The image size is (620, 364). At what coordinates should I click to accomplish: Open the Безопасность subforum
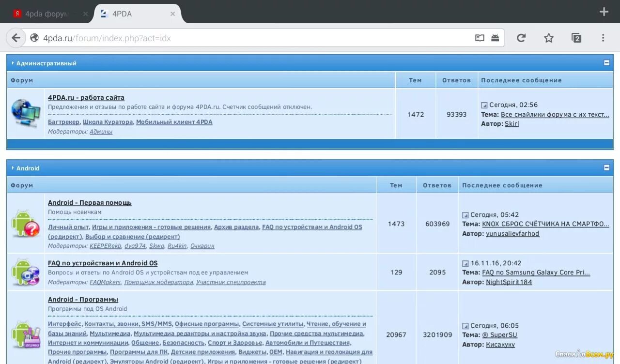[183, 343]
